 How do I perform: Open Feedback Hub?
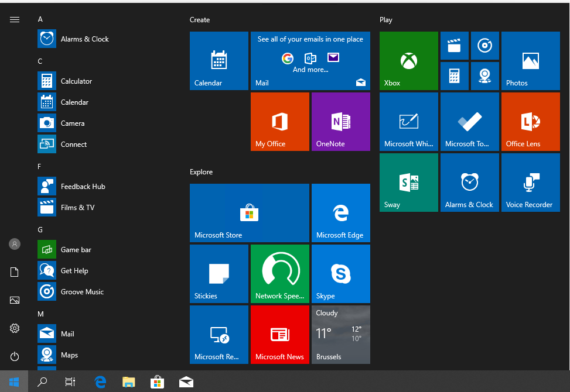[105, 186]
